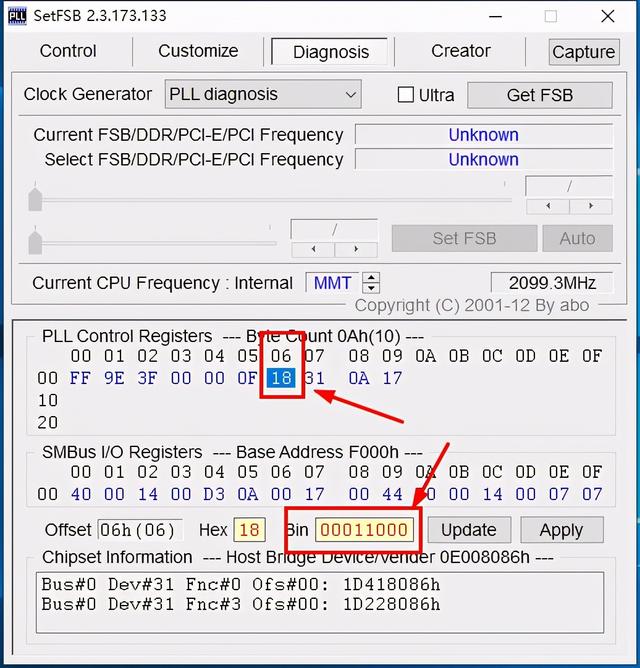Click the Current frequency Unknown field
The height and width of the screenshot is (668, 640).
pos(484,135)
